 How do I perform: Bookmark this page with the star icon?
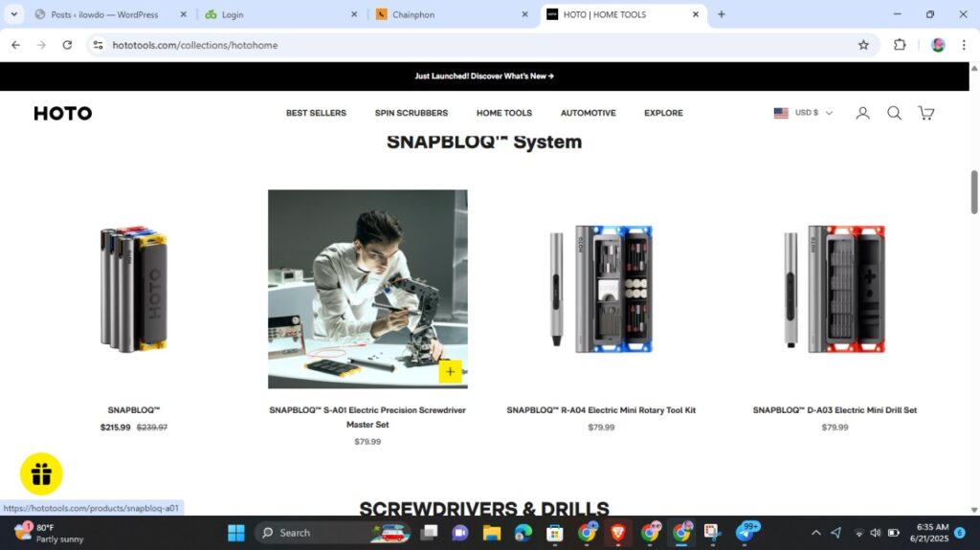pos(863,45)
